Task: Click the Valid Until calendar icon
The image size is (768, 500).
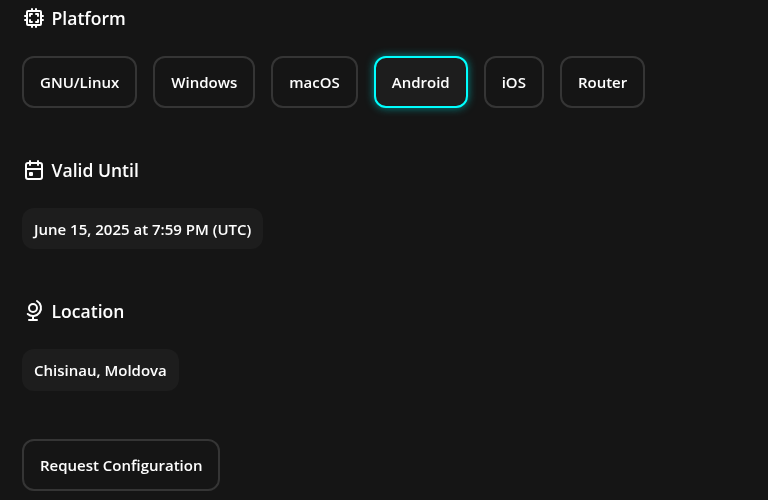Action: pyautogui.click(x=34, y=170)
